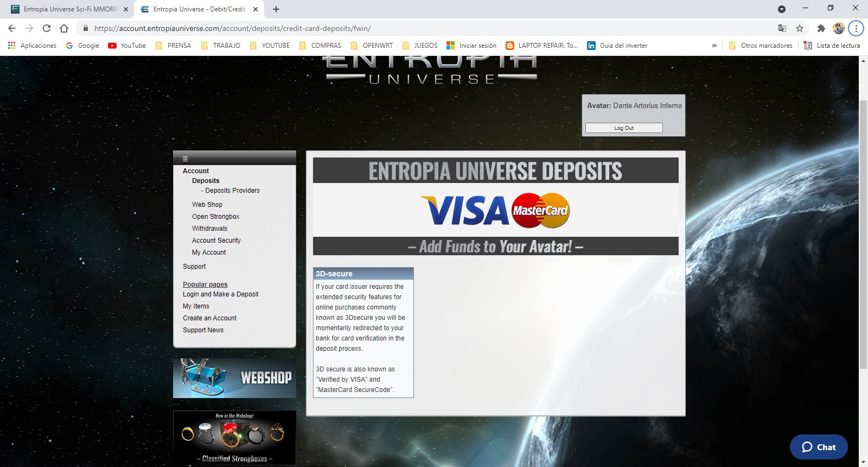The image size is (868, 467).
Task: Open Otros marcadores folder
Action: 761,46
